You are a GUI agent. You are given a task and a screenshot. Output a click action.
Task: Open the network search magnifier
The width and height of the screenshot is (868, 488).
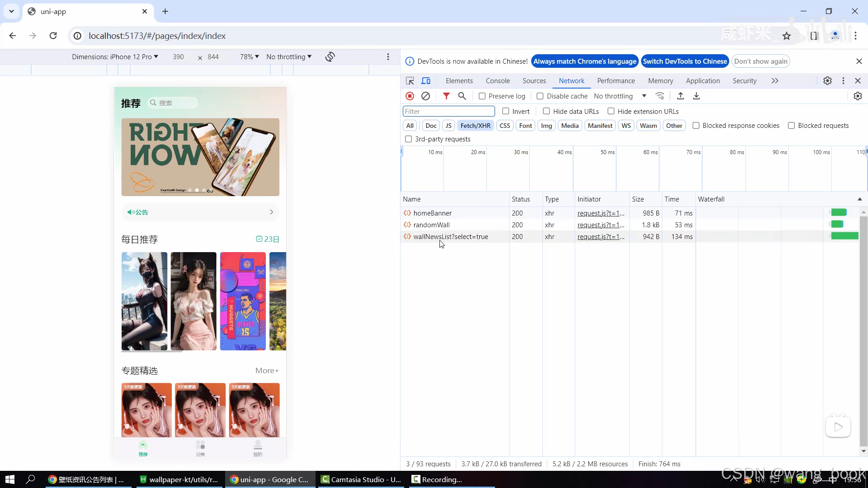(x=462, y=96)
